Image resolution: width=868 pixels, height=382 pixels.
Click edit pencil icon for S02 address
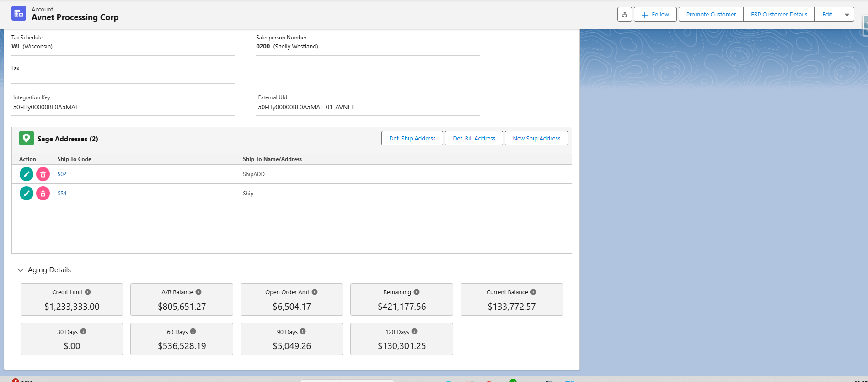27,174
